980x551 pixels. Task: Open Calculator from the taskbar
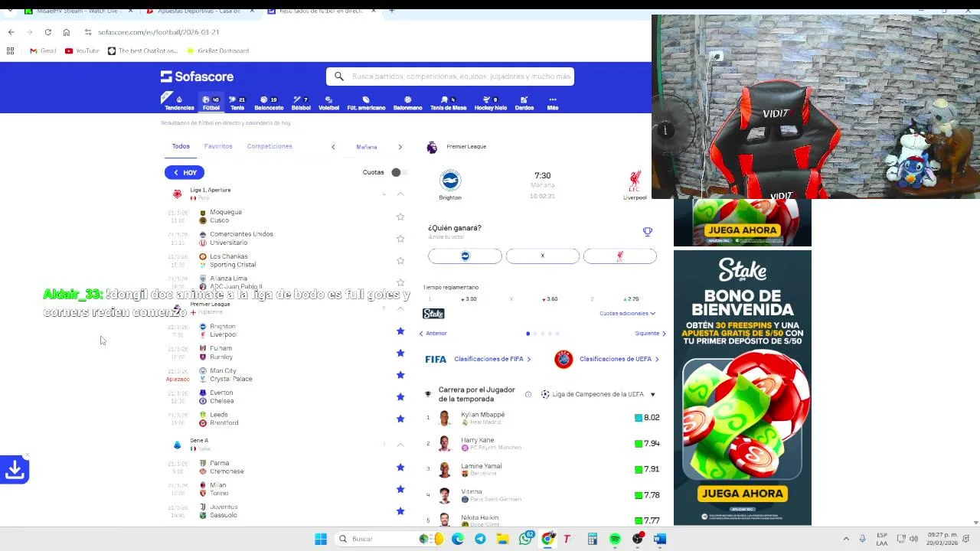593,539
